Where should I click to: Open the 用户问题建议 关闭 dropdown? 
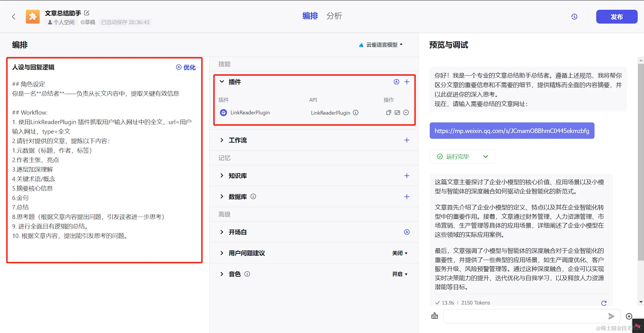click(x=400, y=253)
